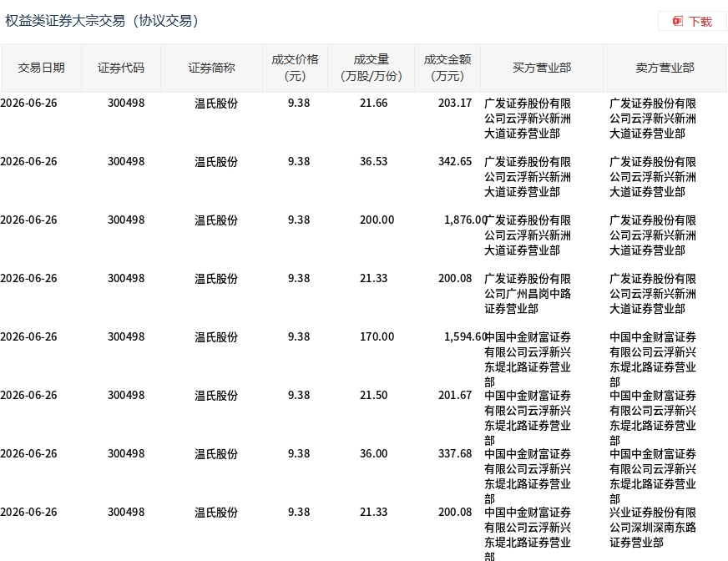728x561 pixels.
Task: Select the volume value 21.66
Action: [x=373, y=103]
